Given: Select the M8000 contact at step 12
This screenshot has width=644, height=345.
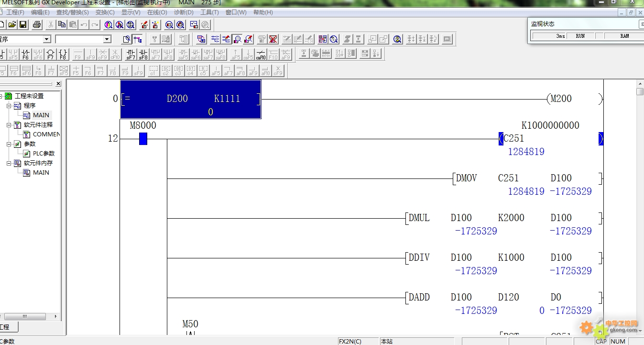Looking at the screenshot, I should (x=143, y=139).
